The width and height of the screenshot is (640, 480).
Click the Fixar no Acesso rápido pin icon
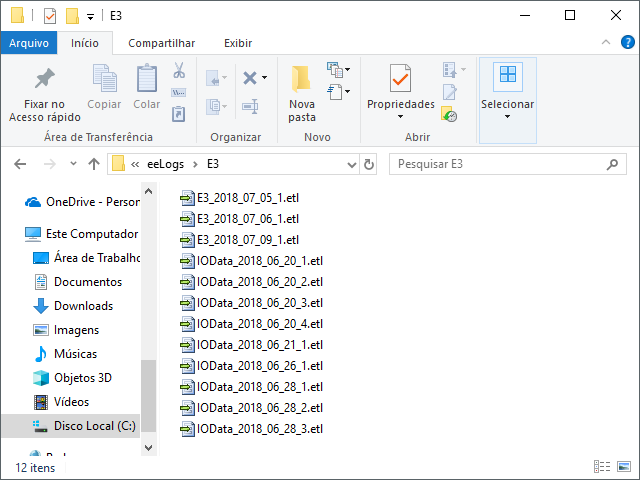pos(44,79)
